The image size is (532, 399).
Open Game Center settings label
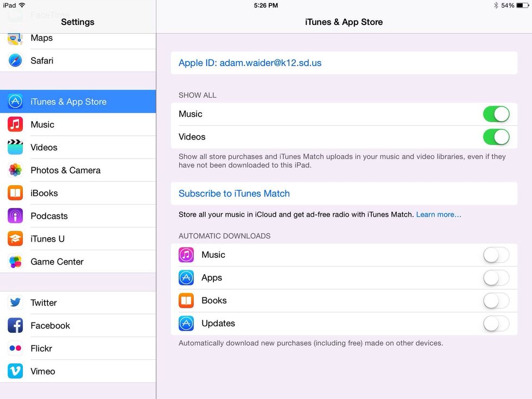57,262
